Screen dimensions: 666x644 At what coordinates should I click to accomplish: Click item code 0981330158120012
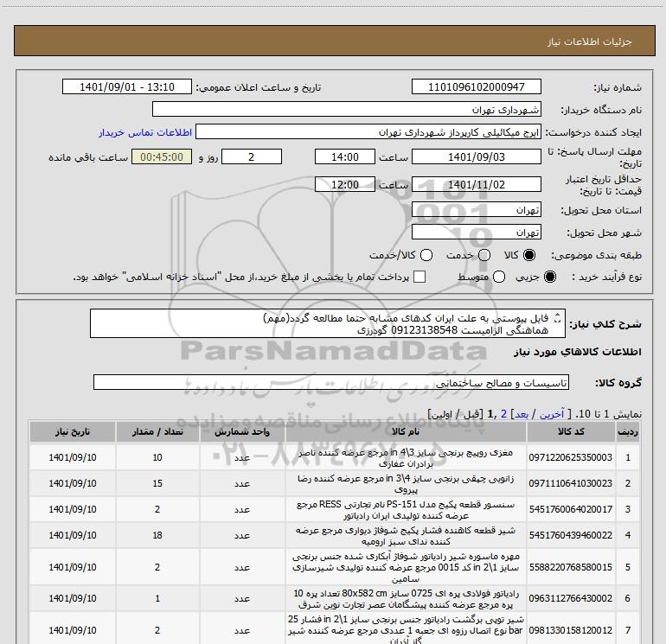571,630
